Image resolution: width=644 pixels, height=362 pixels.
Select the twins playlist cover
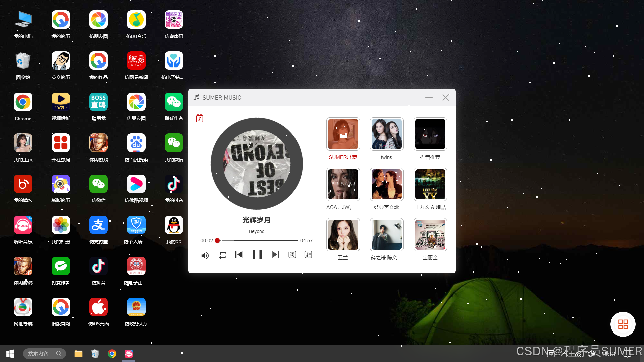(x=386, y=134)
